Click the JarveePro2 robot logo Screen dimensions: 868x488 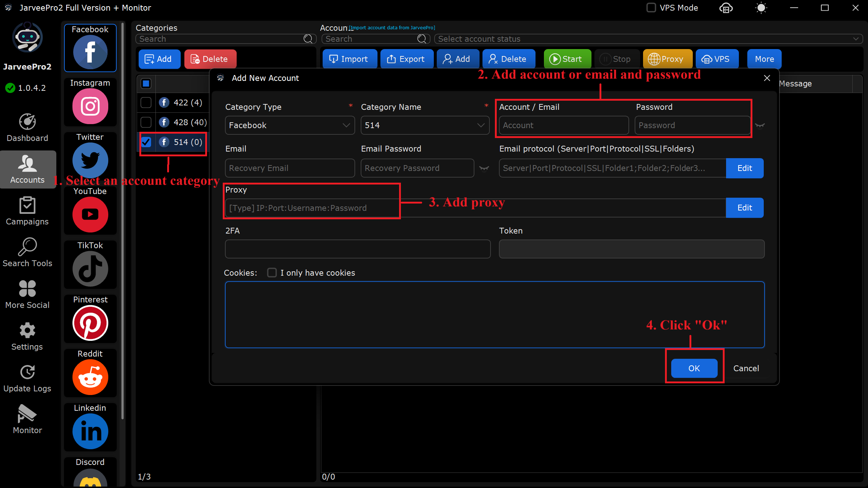point(27,37)
